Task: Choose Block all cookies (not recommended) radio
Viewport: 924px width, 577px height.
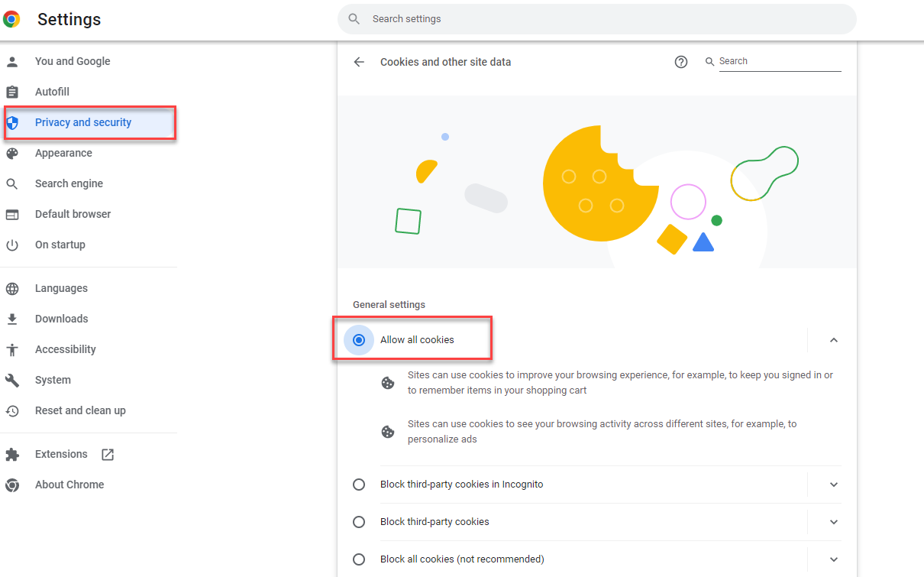Action: pos(359,559)
